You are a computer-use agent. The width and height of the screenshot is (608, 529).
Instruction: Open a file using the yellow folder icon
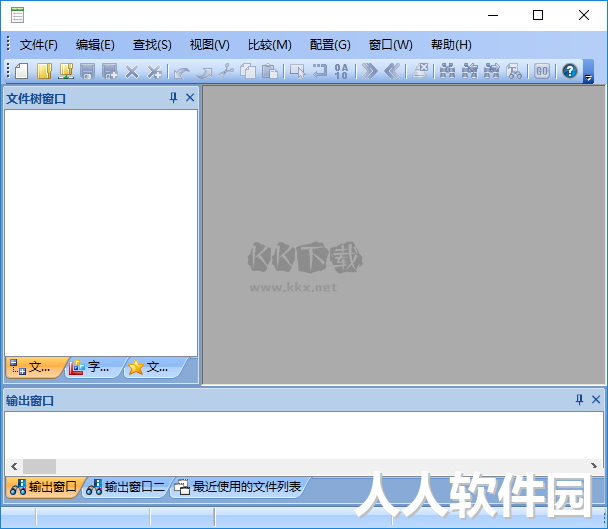pyautogui.click(x=44, y=71)
